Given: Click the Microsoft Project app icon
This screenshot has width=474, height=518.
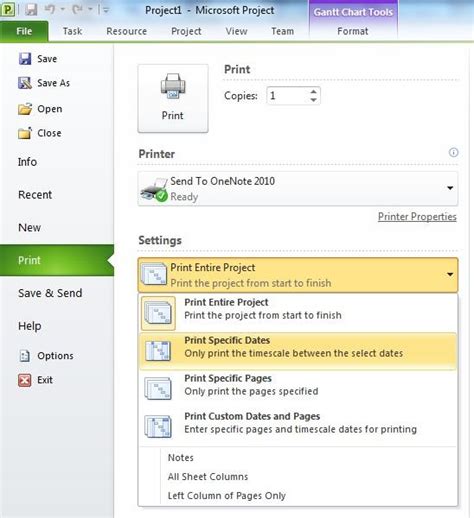Looking at the screenshot, I should point(8,10).
